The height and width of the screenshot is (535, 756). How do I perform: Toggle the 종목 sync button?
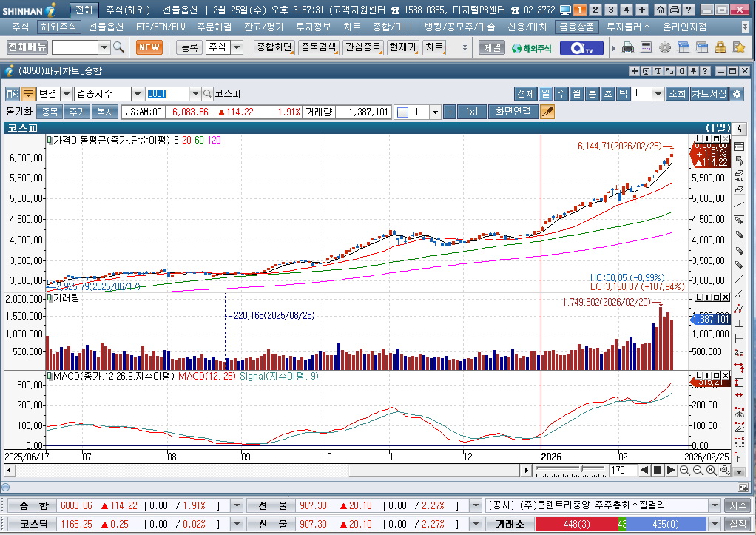pos(50,112)
